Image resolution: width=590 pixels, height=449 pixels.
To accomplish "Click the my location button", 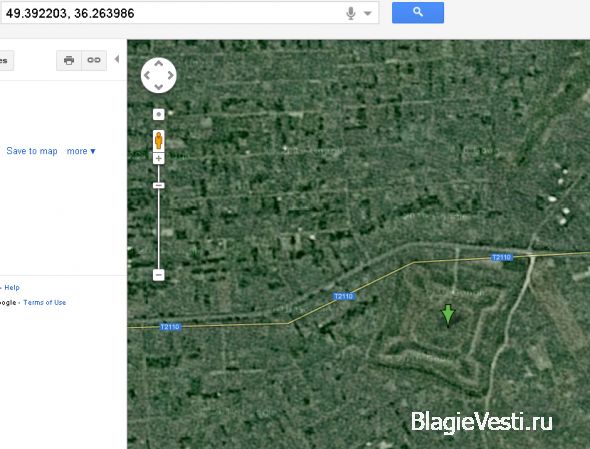I will point(158,114).
